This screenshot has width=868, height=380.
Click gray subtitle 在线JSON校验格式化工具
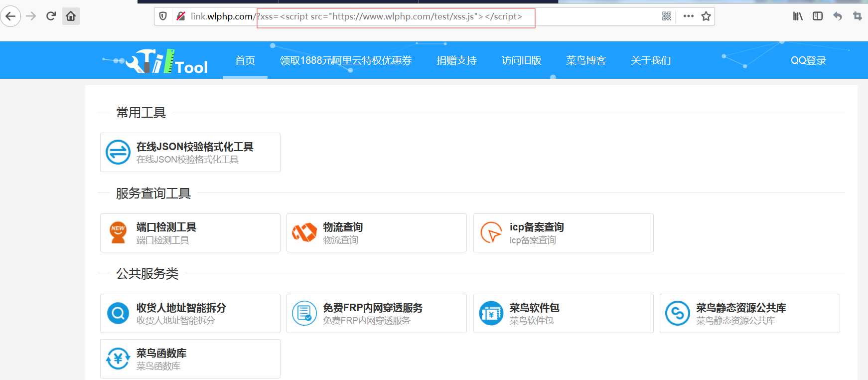[187, 160]
